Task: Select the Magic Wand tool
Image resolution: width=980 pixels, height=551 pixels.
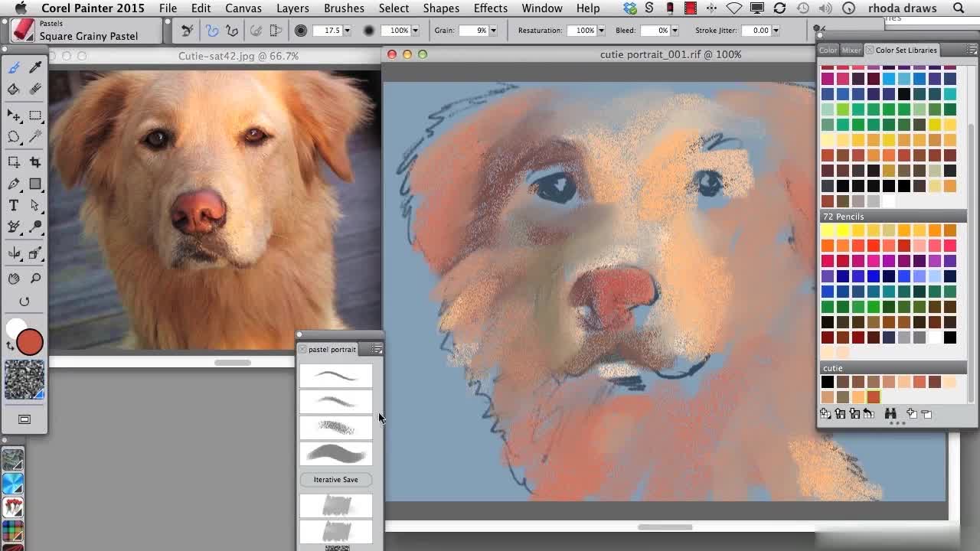Action: [35, 137]
